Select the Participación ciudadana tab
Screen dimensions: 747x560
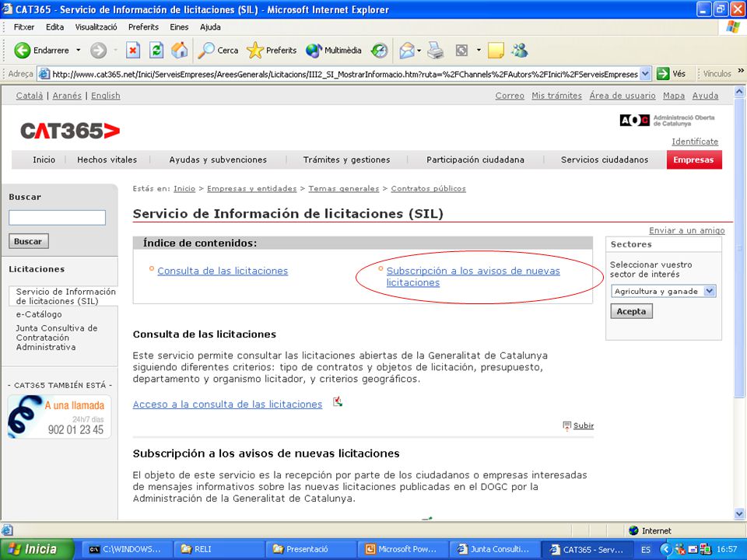pos(475,159)
